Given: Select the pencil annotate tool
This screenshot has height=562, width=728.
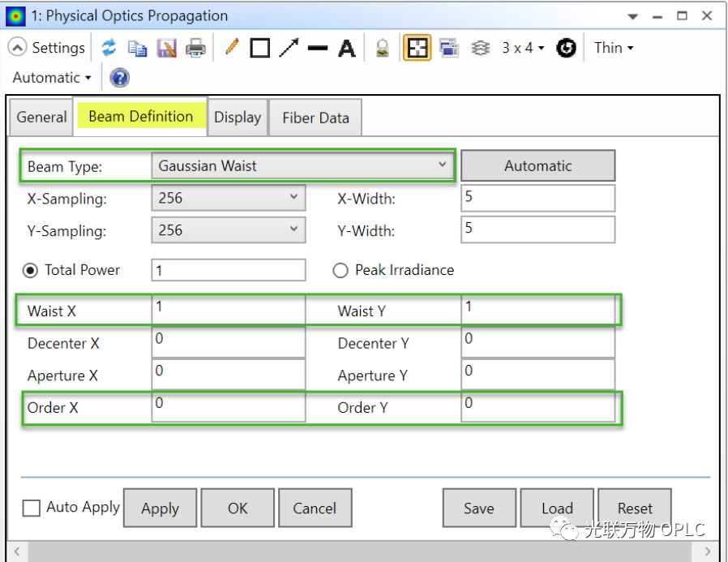Looking at the screenshot, I should (231, 48).
